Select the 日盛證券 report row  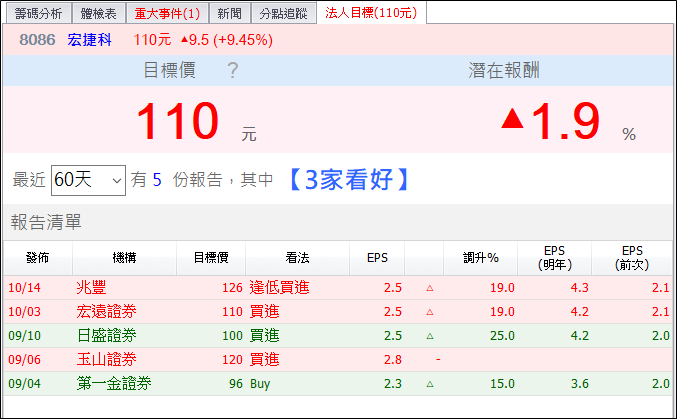click(x=338, y=336)
